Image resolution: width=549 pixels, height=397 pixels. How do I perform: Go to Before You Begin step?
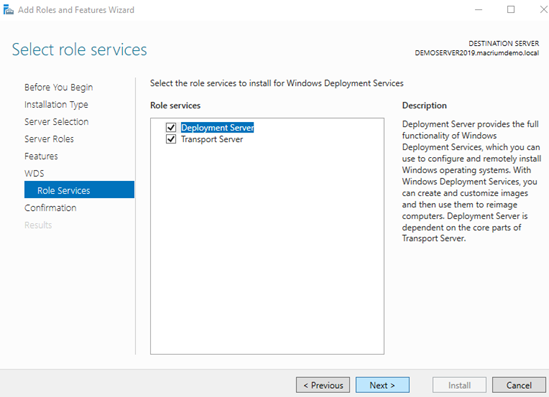coord(58,87)
